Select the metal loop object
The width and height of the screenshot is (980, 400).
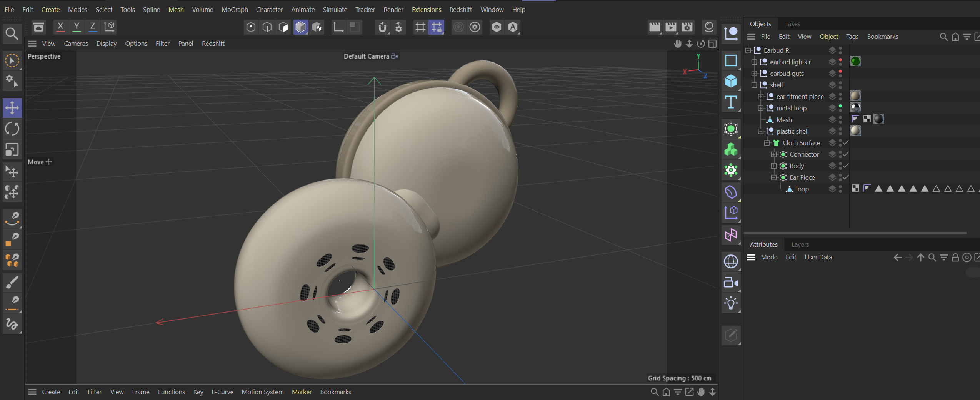tap(791, 108)
